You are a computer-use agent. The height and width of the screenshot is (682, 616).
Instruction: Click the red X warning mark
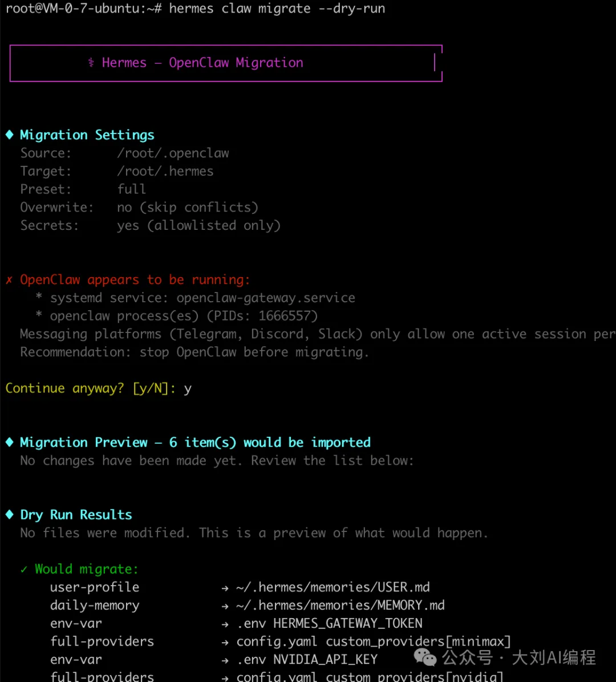pyautogui.click(x=9, y=280)
